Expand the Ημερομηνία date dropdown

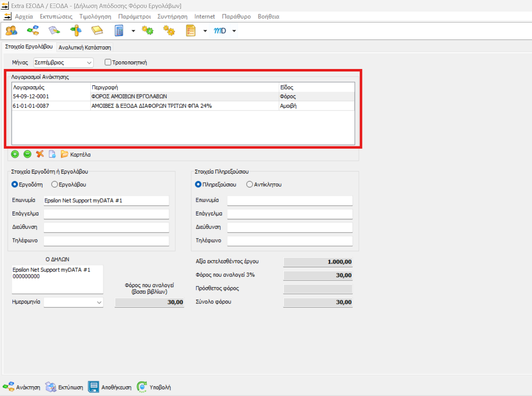point(99,303)
